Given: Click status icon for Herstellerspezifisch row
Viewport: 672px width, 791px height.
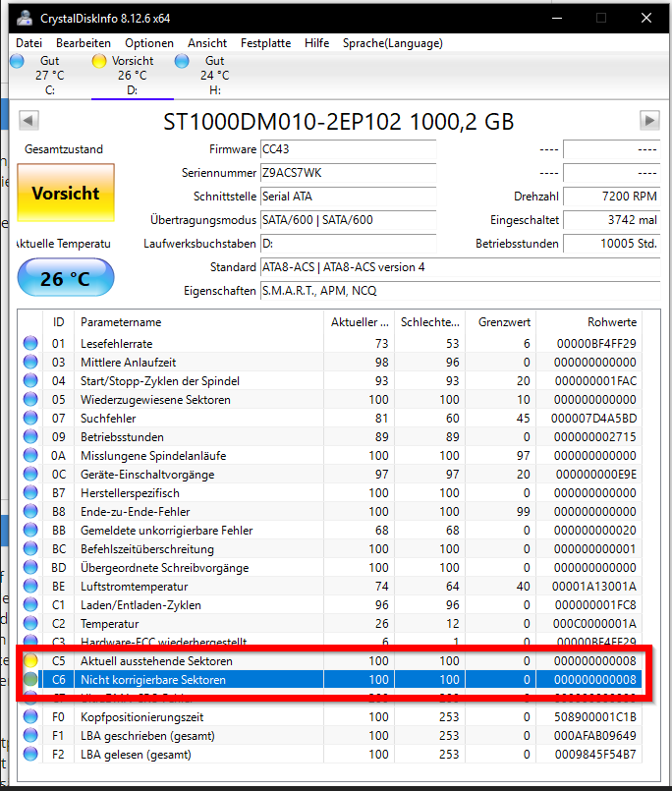Looking at the screenshot, I should pos(30,492).
